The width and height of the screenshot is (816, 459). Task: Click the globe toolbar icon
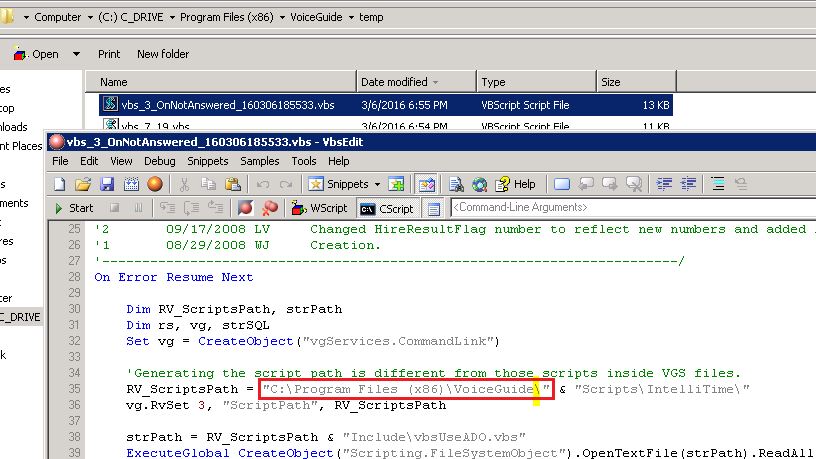click(479, 184)
